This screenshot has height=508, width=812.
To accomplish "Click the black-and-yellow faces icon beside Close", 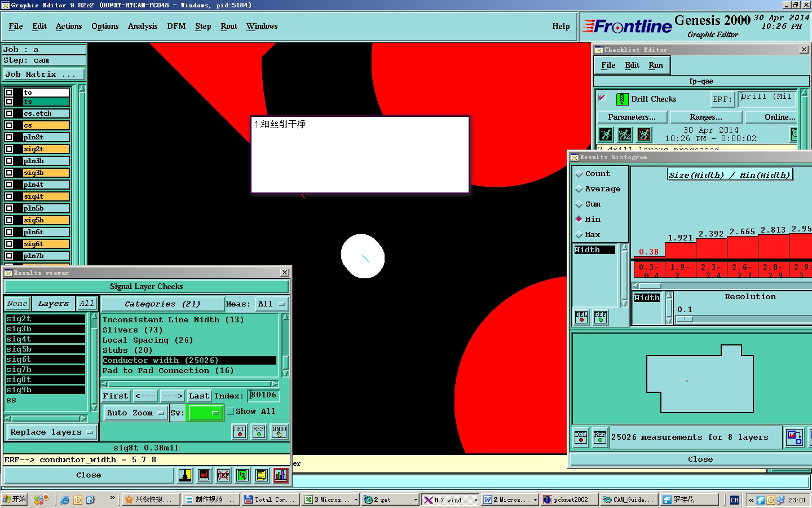I will [x=185, y=475].
